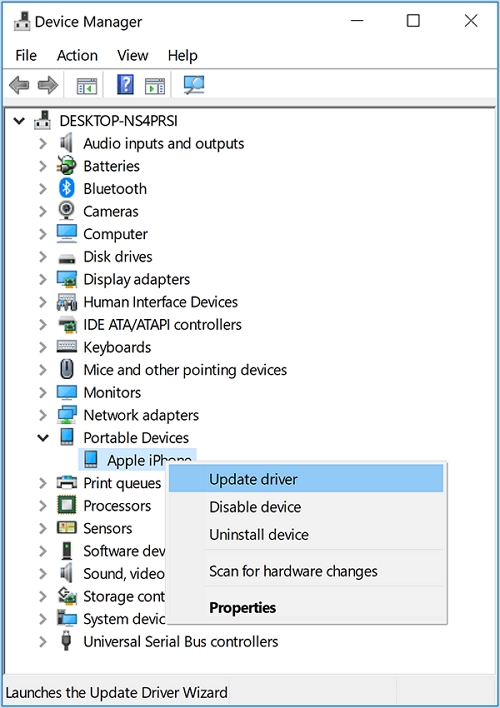The image size is (500, 708).
Task: Click the Forward arrow toolbar icon
Action: (x=48, y=85)
